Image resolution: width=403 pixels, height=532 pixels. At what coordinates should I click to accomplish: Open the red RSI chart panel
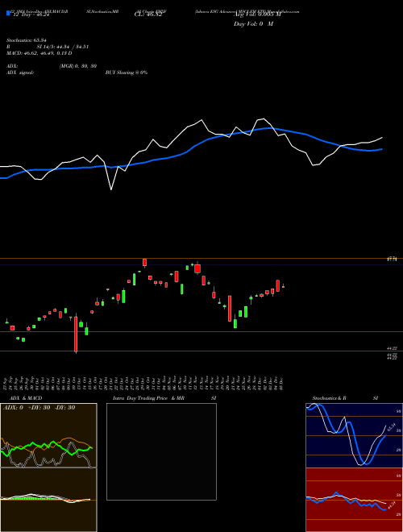click(x=354, y=500)
